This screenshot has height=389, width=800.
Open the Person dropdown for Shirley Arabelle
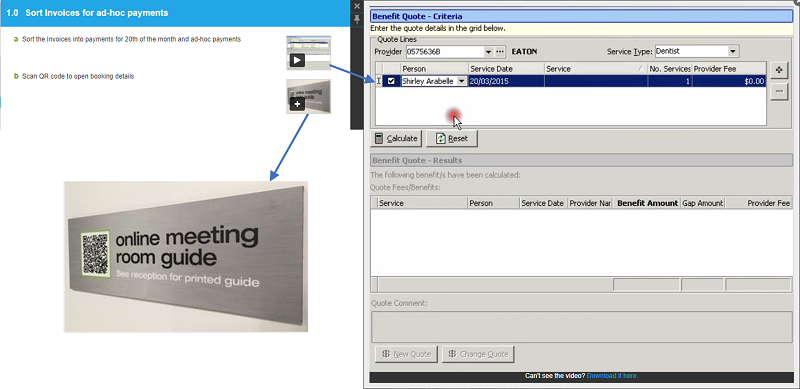point(462,81)
